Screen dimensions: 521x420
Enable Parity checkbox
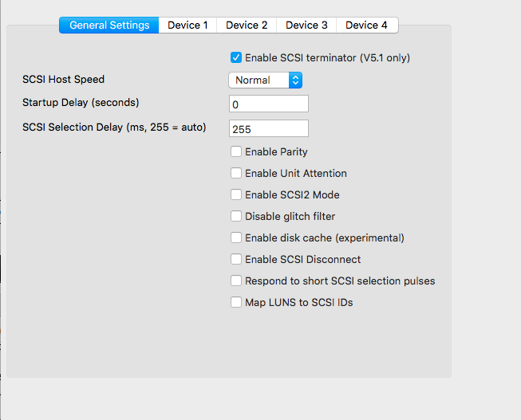tap(236, 151)
